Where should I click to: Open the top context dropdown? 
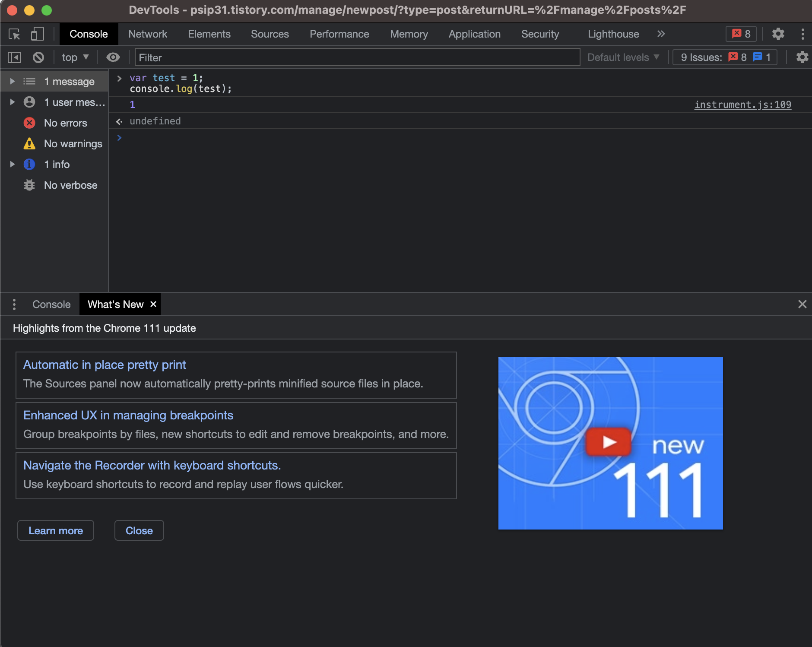pos(75,57)
